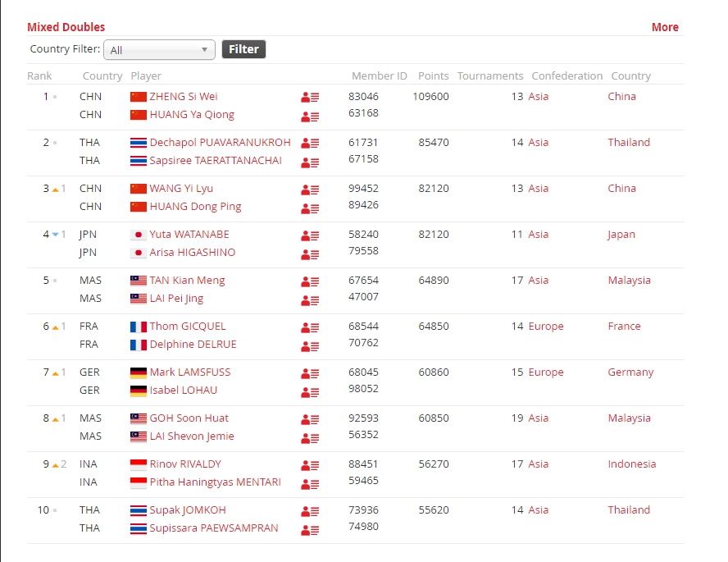Open Japan country link
The height and width of the screenshot is (562, 728).
(621, 235)
